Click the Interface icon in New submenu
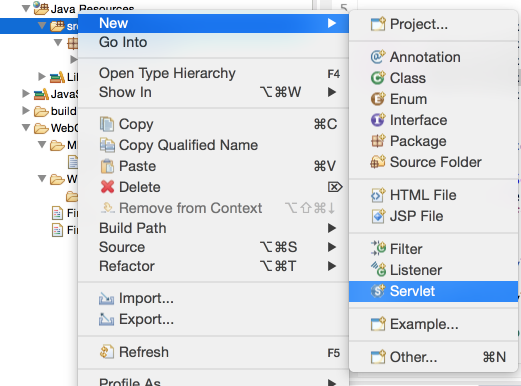 (x=378, y=120)
